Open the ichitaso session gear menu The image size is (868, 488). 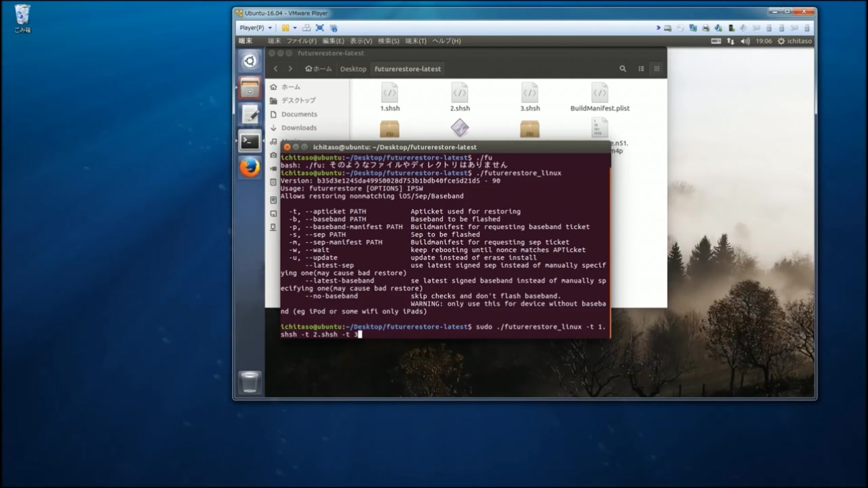pyautogui.click(x=794, y=41)
